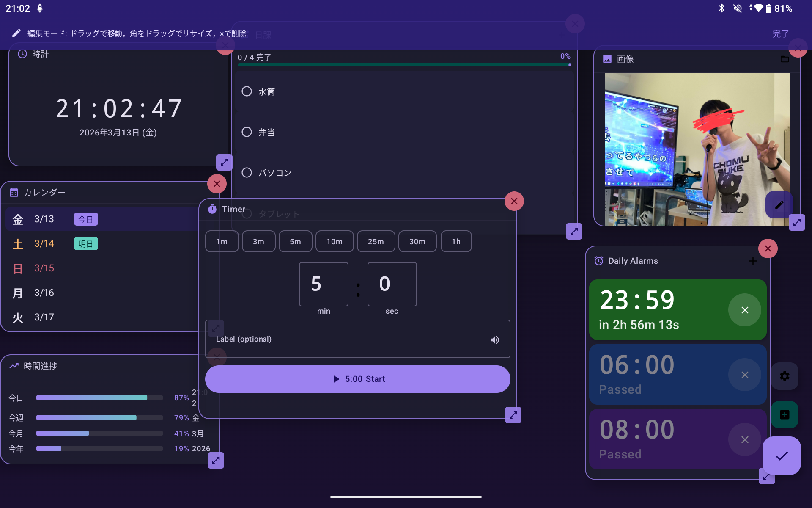Click the stopwatch icon in the Timer widget
812x508 pixels.
point(212,209)
